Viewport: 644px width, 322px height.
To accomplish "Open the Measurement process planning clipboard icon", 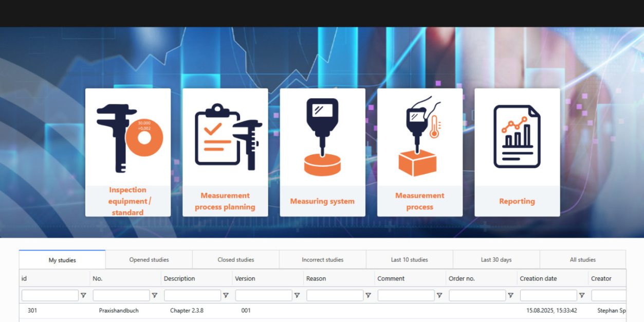I will (225, 137).
